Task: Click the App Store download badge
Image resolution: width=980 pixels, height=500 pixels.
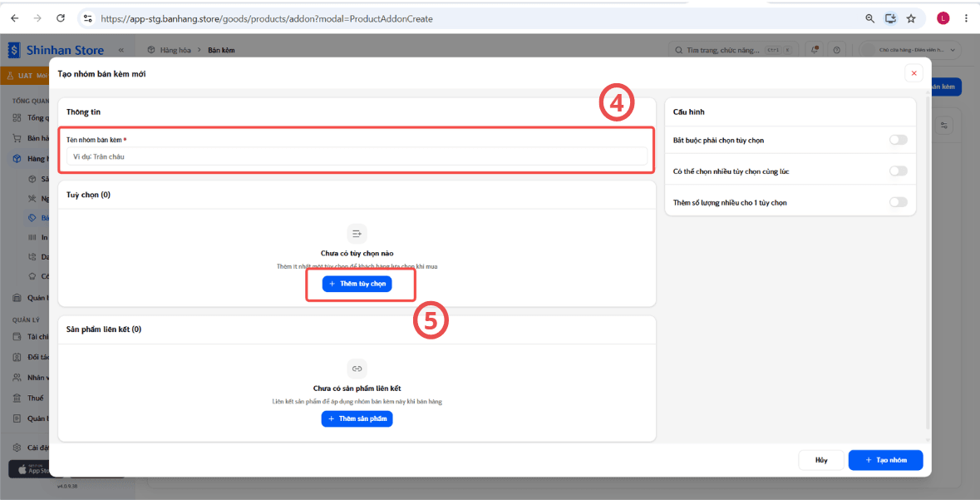Action: pos(30,469)
